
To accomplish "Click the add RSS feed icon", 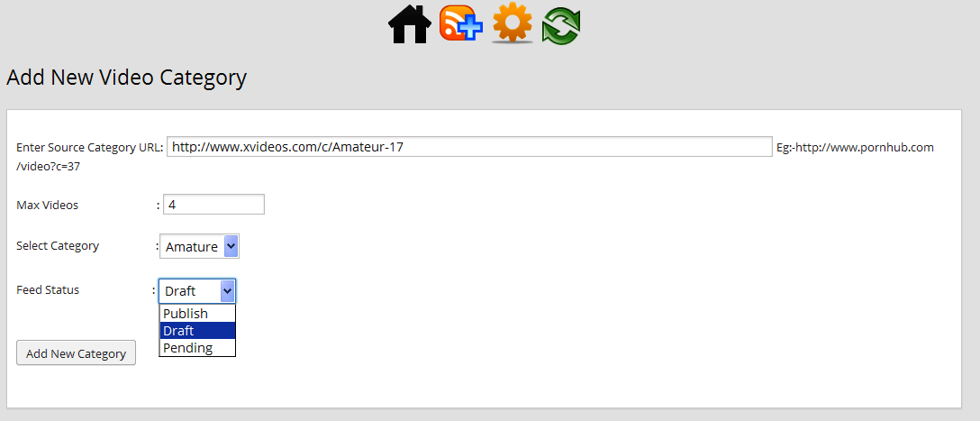I will click(x=461, y=23).
